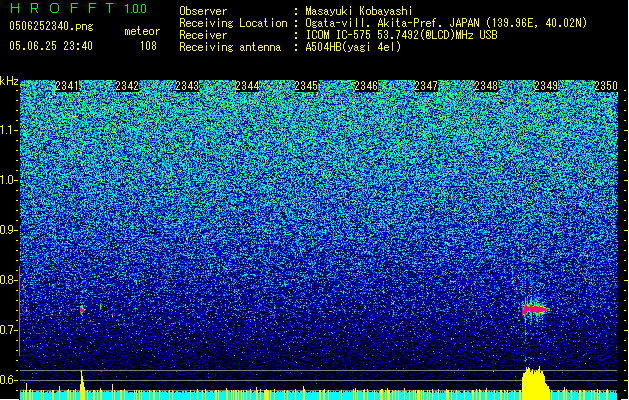Viewport: 629px width, 400px height.
Task: Click the kHz axis unit label
Action: (x=9, y=81)
